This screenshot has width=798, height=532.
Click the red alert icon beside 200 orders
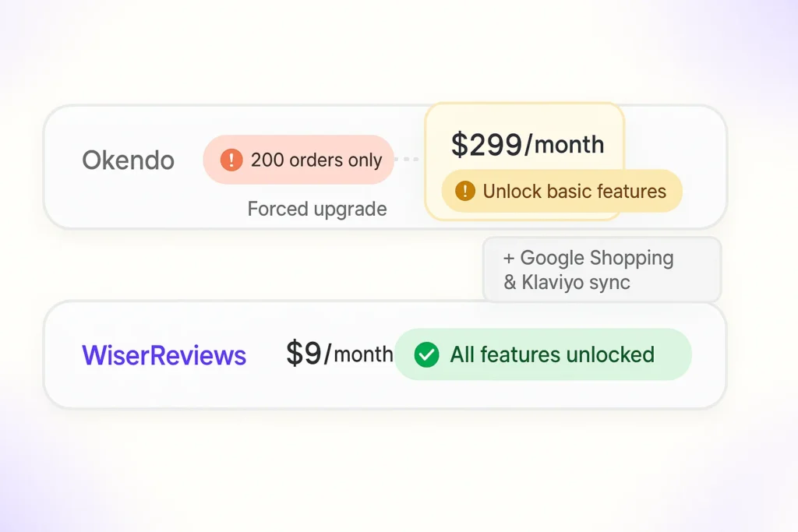pyautogui.click(x=231, y=160)
